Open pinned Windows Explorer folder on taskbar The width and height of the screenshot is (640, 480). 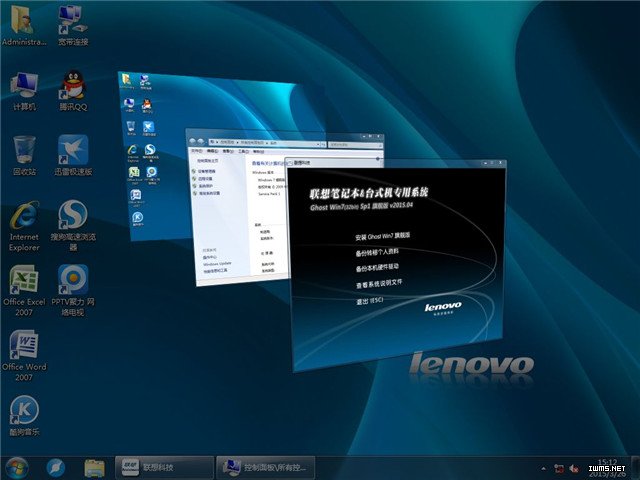pyautogui.click(x=94, y=468)
